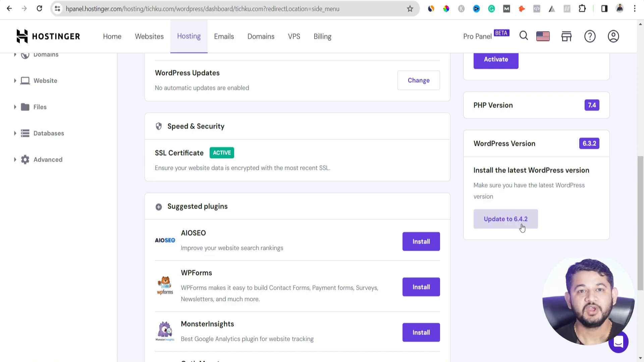The image size is (644, 362).
Task: Open the Domains top menu
Action: 261,36
